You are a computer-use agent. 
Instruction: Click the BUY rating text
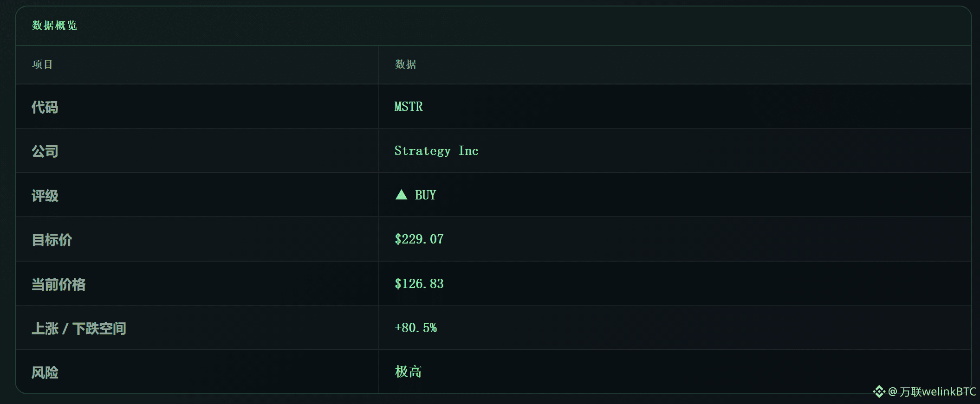point(425,195)
